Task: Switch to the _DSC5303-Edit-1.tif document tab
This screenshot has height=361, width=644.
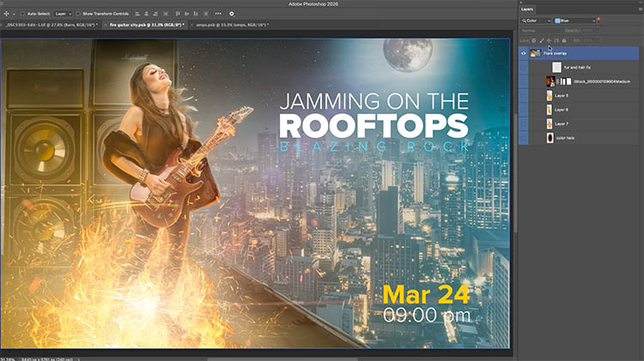Action: [52, 25]
